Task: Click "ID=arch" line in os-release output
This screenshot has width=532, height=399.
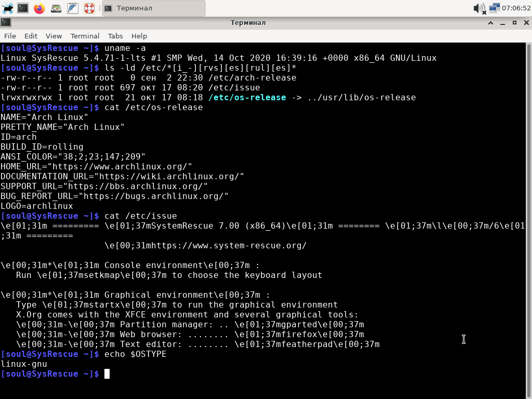Action: tap(18, 137)
